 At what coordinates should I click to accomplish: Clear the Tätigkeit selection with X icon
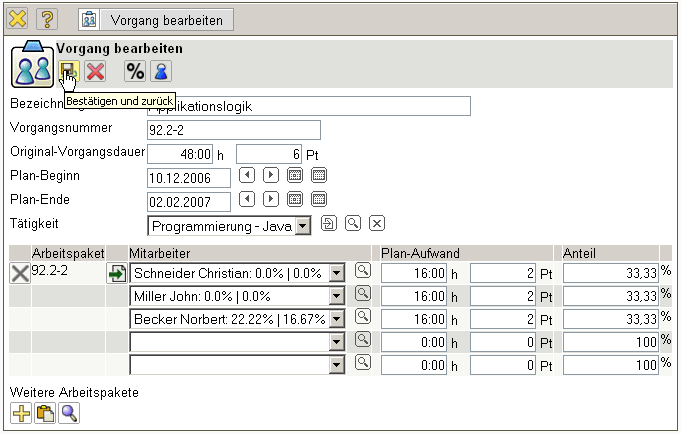point(377,223)
